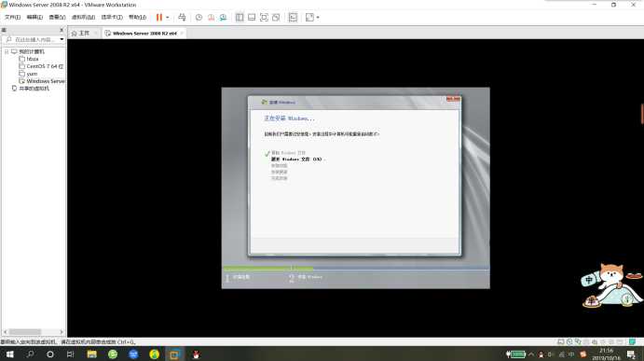
Task: Click the console view toolbar icon
Action: pos(293,18)
